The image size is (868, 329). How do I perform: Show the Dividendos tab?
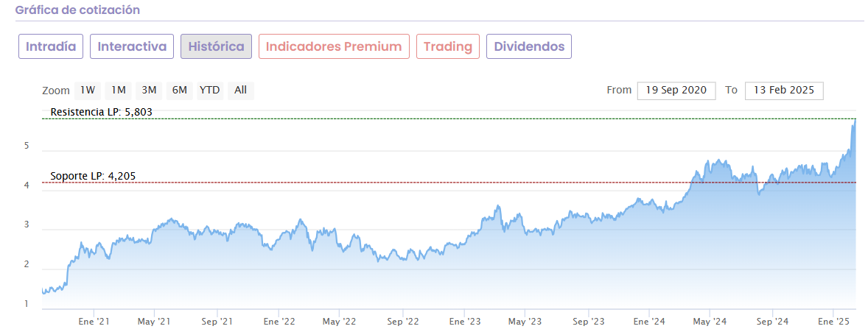click(x=529, y=46)
